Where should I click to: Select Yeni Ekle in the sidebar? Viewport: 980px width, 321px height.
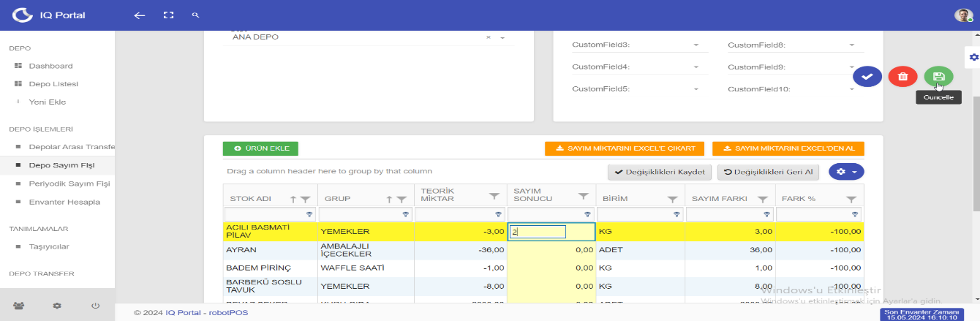(x=48, y=102)
